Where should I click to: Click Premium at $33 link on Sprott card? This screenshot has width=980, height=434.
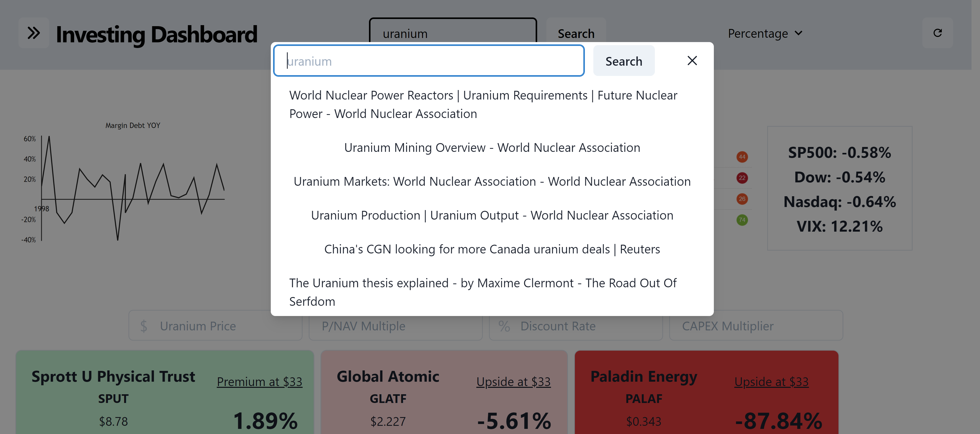[x=259, y=381]
